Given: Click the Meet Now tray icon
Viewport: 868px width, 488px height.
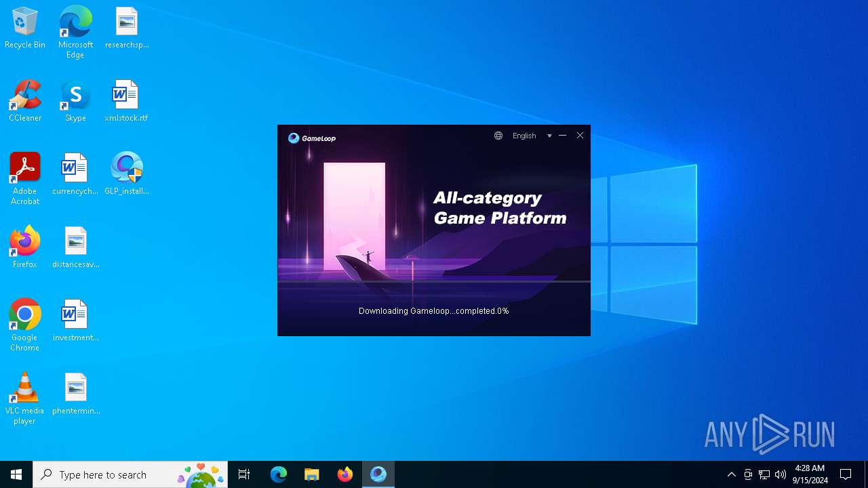Looking at the screenshot, I should (748, 474).
